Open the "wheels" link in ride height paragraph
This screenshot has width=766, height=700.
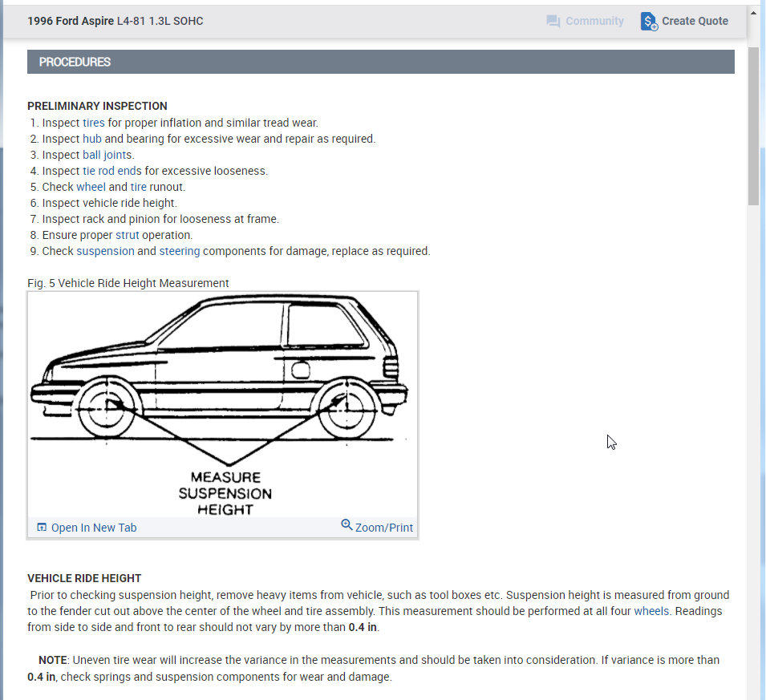(x=651, y=610)
